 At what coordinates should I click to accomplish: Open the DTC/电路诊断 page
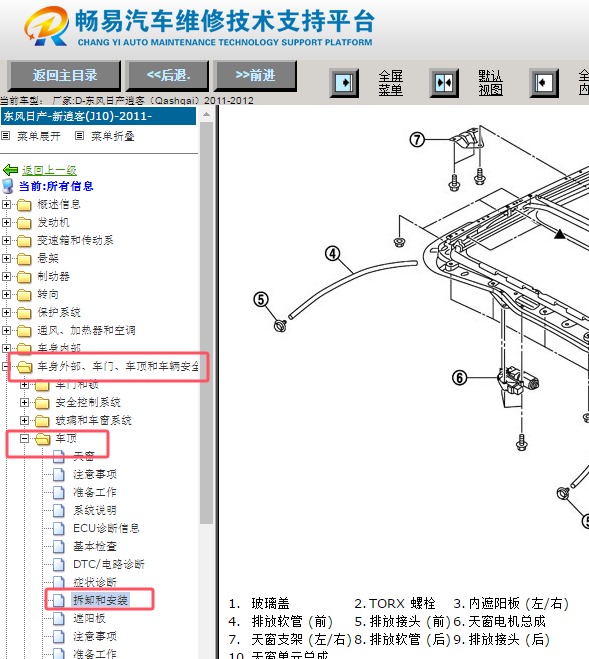click(108, 564)
